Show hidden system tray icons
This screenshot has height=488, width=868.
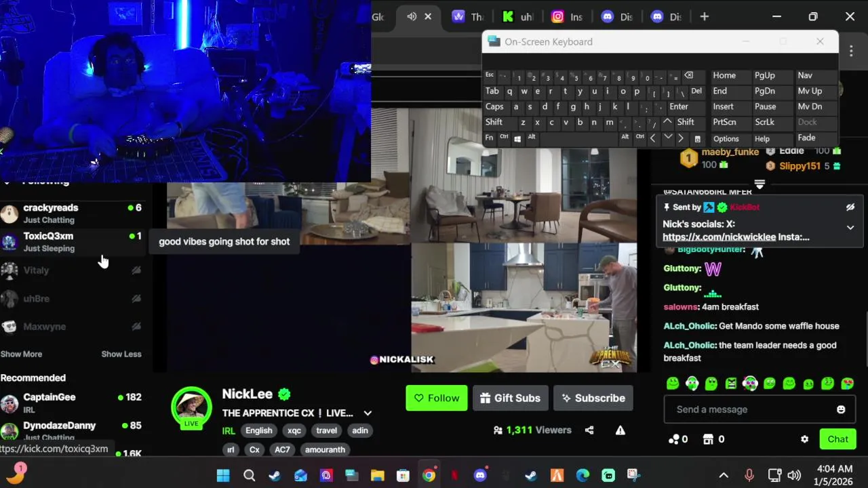pos(724,476)
